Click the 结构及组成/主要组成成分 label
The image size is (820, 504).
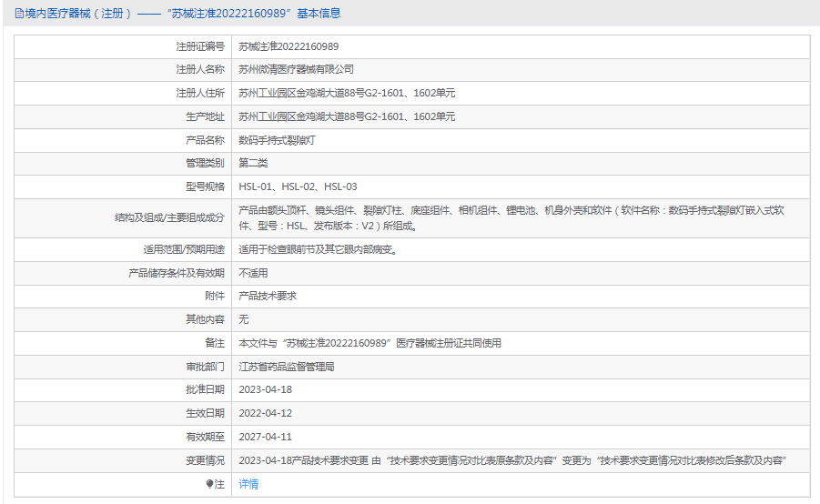(169, 218)
